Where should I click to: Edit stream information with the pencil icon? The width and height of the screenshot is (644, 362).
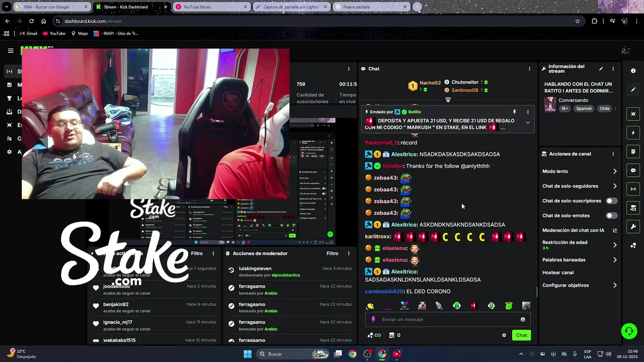click(601, 69)
